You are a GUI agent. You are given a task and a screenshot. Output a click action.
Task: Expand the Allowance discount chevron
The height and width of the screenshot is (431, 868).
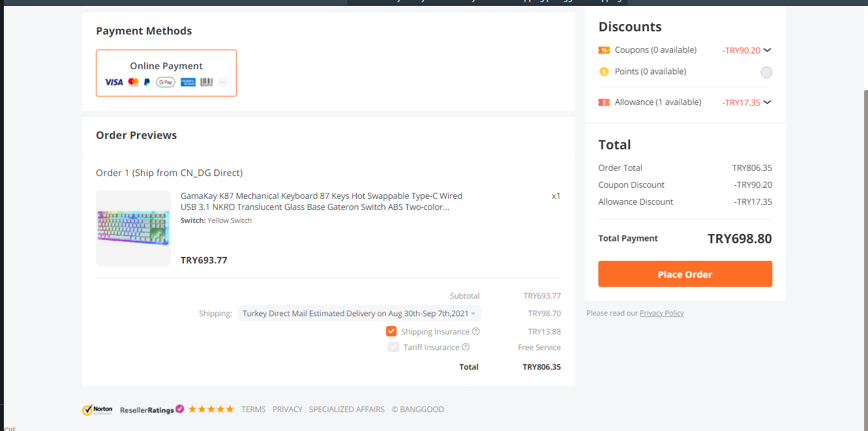768,102
